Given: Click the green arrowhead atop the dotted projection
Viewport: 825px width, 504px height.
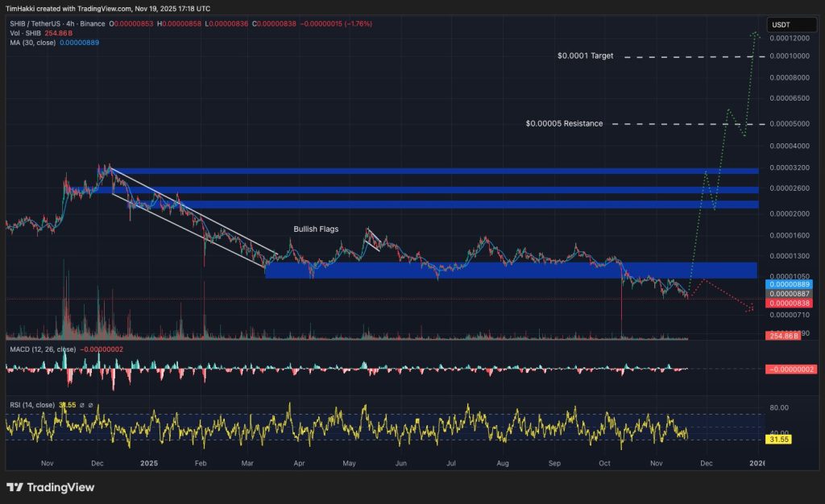Looking at the screenshot, I should coord(757,33).
